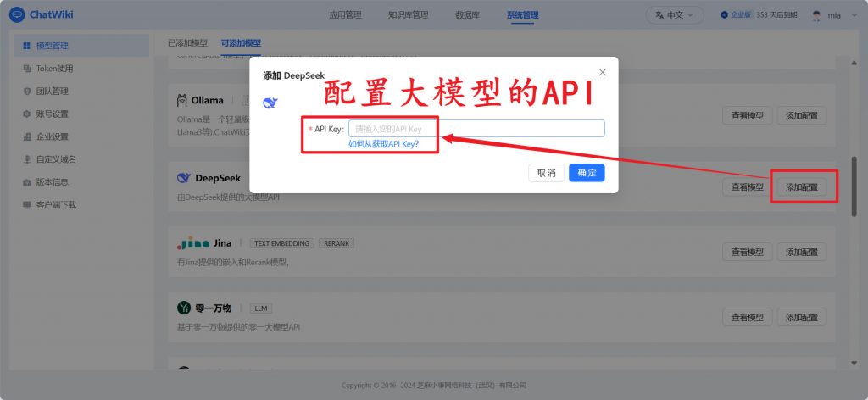Click the 企业设置 building icon

pos(26,136)
